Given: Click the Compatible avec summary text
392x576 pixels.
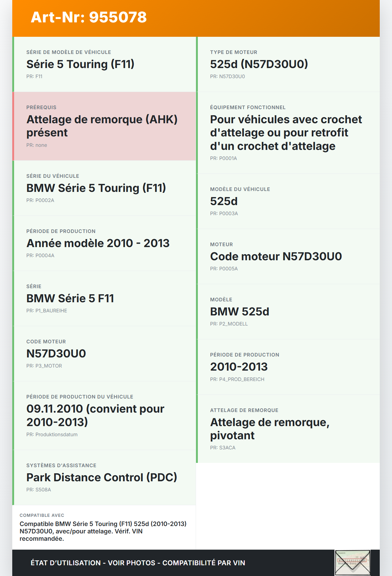Looking at the screenshot, I should click(x=104, y=531).
